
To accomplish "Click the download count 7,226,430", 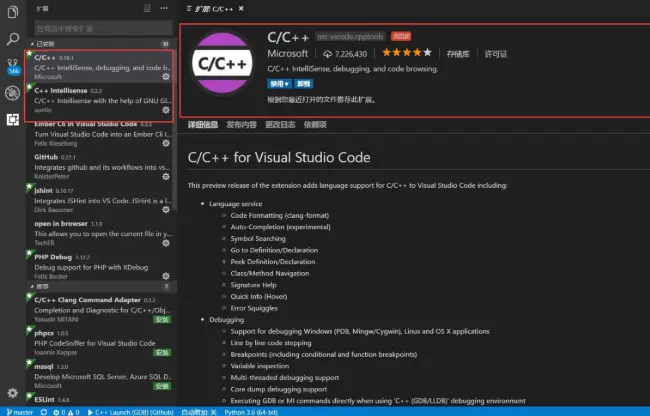I will [345, 54].
